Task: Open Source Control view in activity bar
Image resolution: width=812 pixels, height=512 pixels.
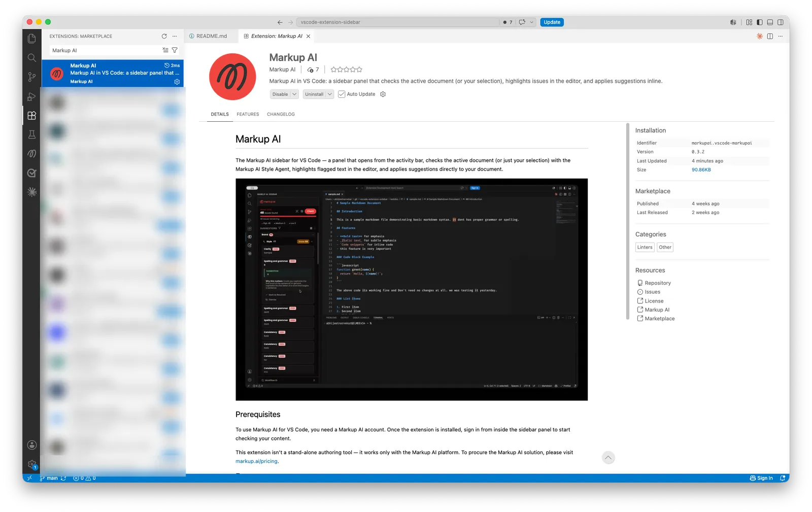Action: pyautogui.click(x=31, y=77)
